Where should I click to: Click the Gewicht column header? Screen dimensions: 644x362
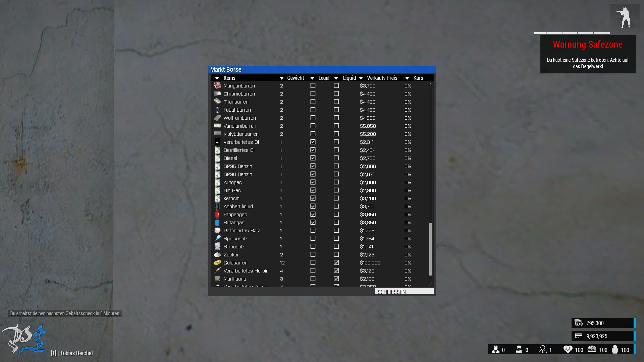click(x=295, y=78)
